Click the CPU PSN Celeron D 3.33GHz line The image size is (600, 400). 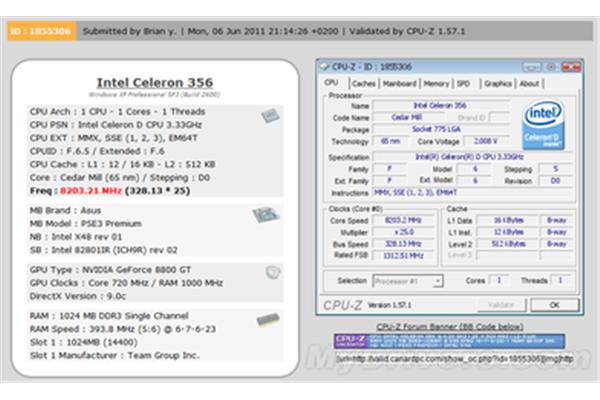pyautogui.click(x=116, y=125)
